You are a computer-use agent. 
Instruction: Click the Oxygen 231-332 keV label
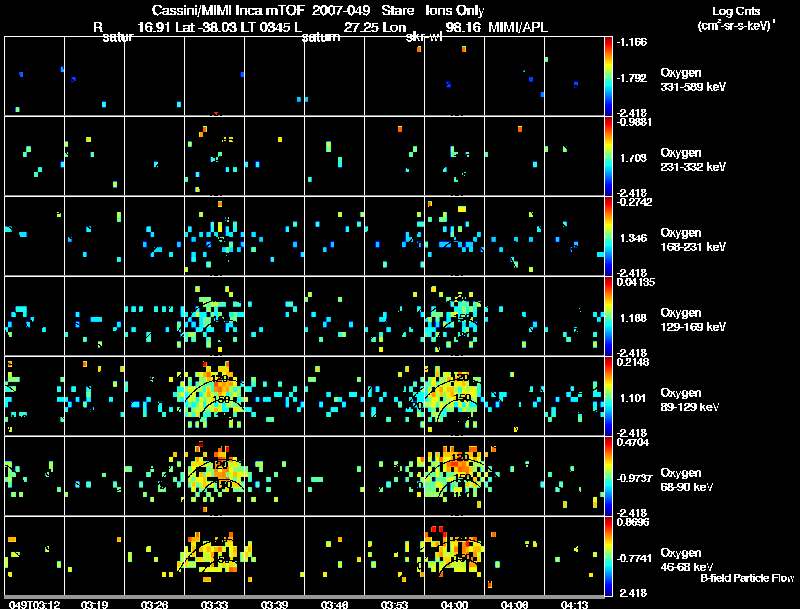(693, 160)
